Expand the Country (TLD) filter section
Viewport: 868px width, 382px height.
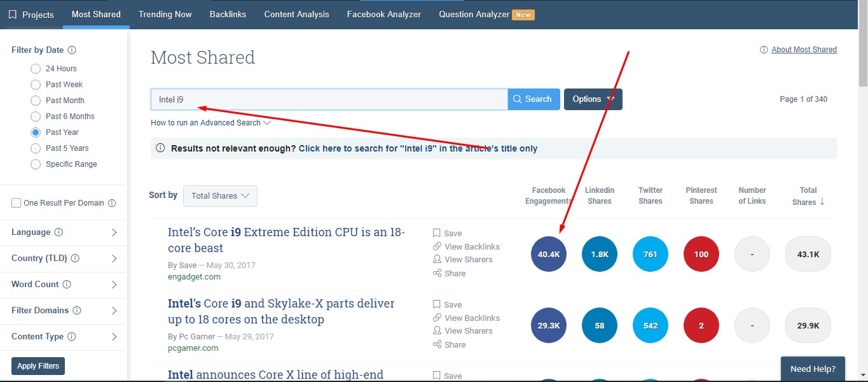64,258
